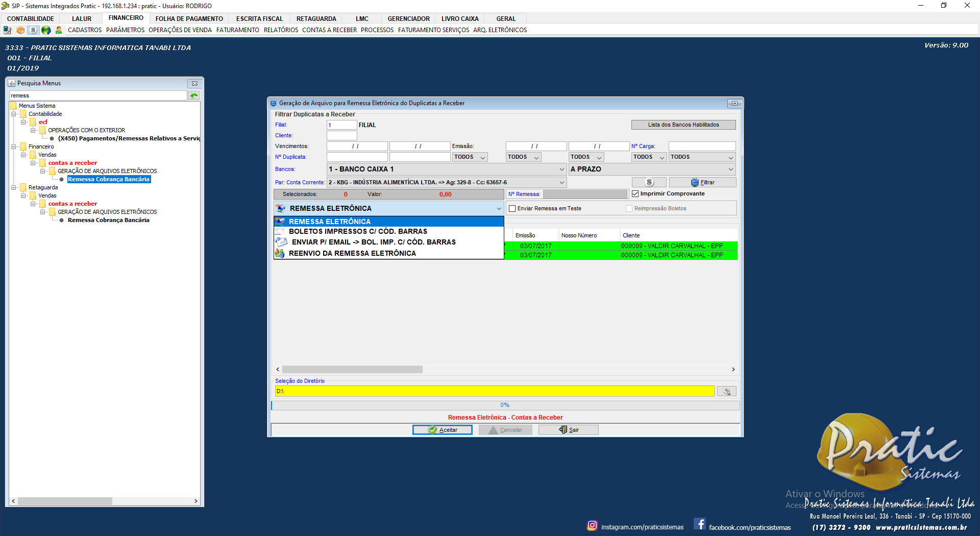Click the user in red tie icon
The image size is (980, 536).
59,30
